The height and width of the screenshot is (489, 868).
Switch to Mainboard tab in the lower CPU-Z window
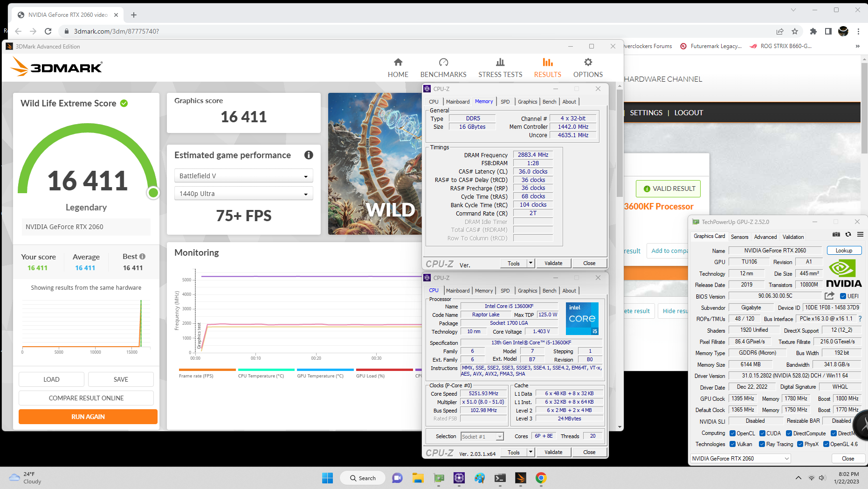[x=458, y=291]
